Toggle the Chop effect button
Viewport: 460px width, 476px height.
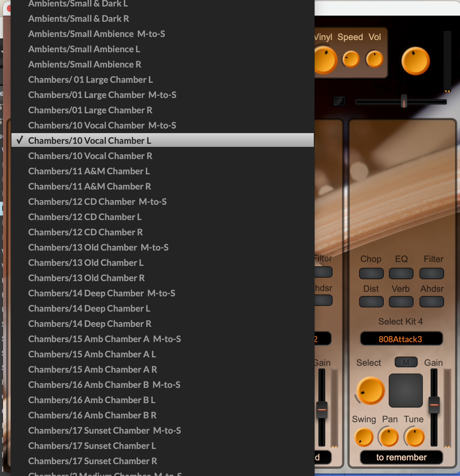[371, 273]
